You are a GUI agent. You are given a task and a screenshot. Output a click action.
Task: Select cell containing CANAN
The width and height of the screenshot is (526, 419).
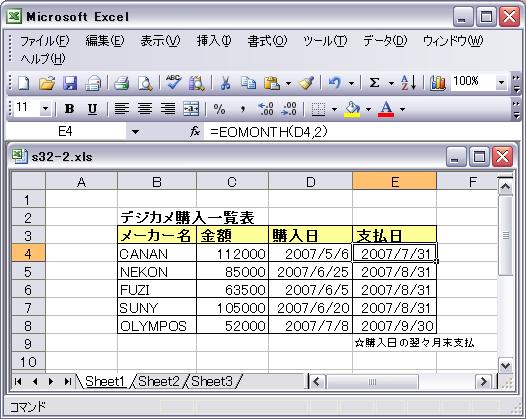[157, 253]
